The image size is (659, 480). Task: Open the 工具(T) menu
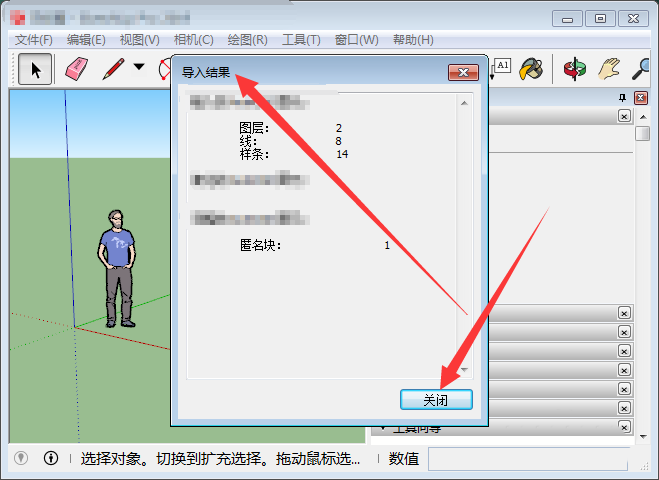[301, 40]
